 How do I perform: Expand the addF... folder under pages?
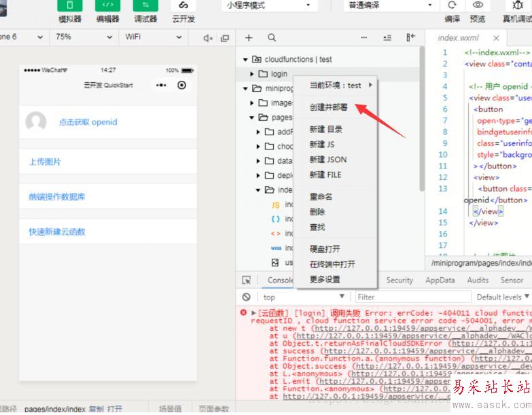pos(258,132)
